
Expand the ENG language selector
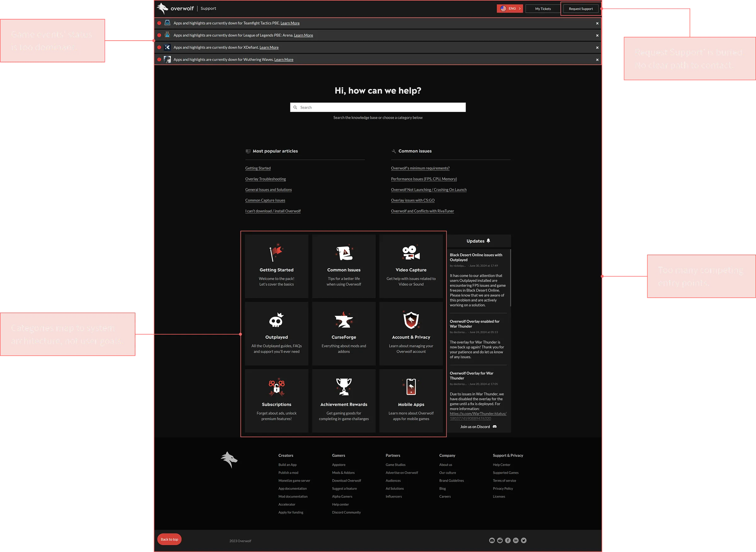point(510,9)
